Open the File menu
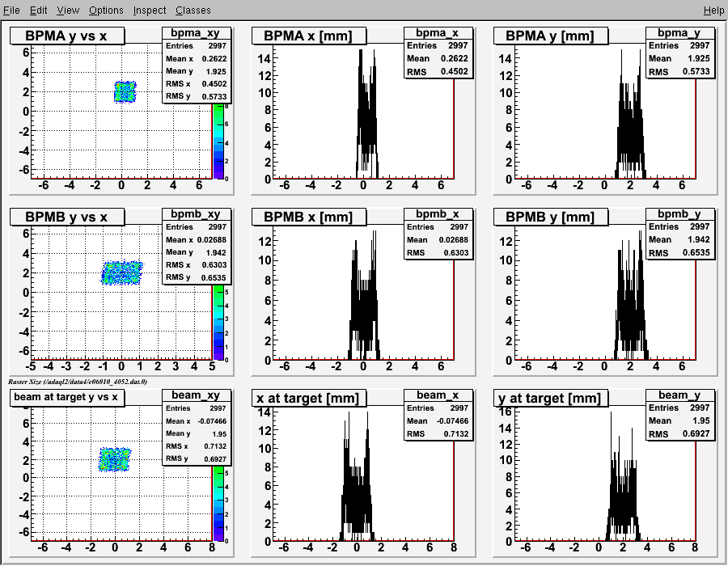The width and height of the screenshot is (728, 566). [11, 11]
